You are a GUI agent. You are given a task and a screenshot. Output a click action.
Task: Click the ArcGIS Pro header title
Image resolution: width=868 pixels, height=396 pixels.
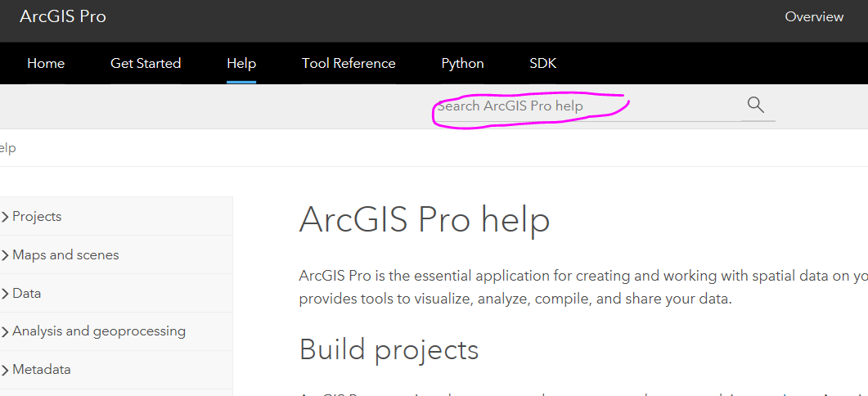click(63, 16)
